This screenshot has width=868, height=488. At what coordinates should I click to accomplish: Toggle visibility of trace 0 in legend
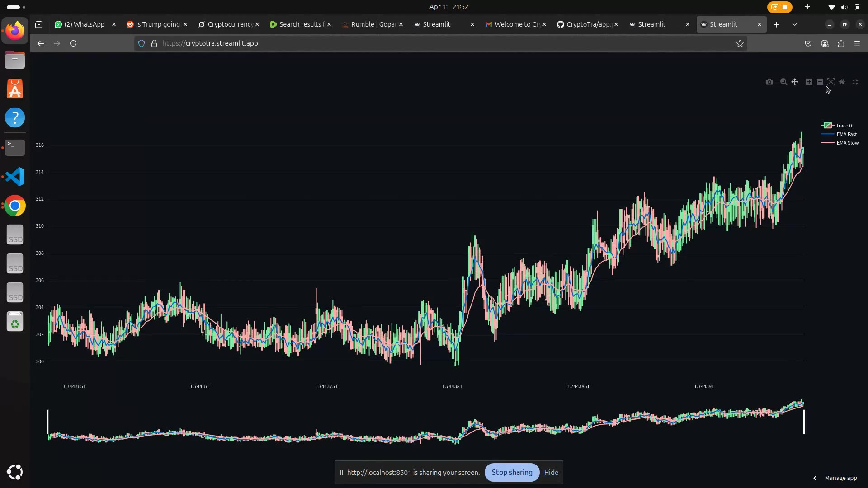point(844,126)
